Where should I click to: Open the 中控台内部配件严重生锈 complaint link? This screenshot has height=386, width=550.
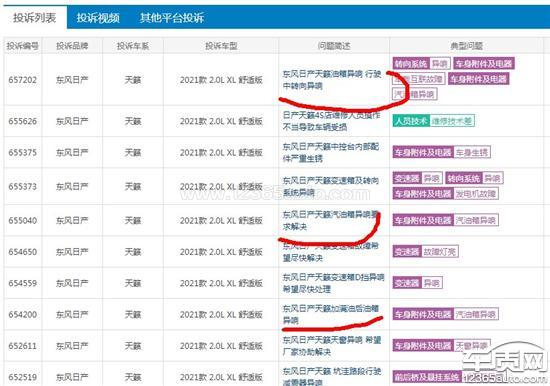(331, 152)
